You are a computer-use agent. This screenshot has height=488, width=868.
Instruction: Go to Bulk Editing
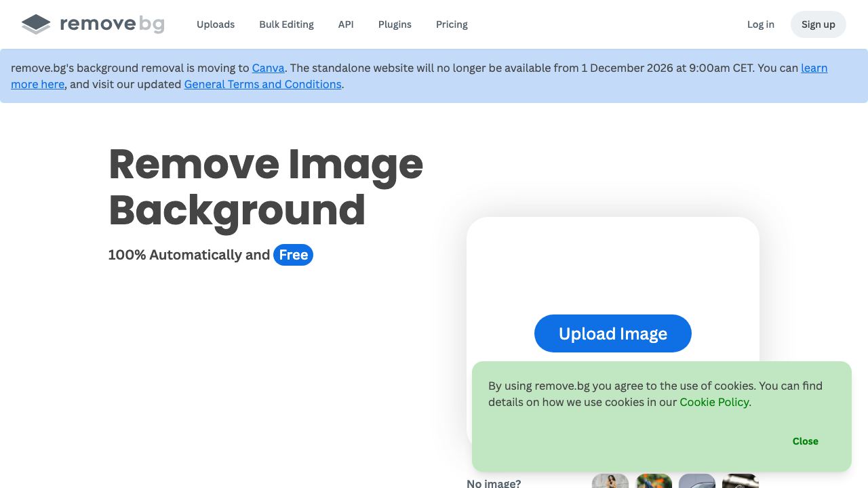(286, 24)
